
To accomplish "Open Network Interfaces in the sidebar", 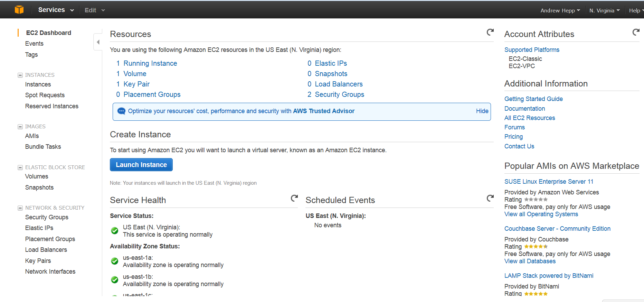I will point(50,272).
